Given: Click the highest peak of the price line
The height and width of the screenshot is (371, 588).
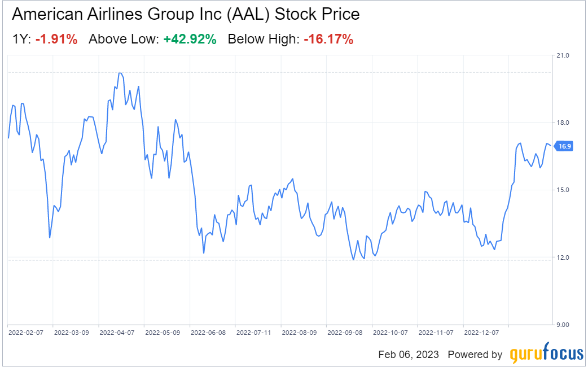Looking at the screenshot, I should (x=119, y=73).
